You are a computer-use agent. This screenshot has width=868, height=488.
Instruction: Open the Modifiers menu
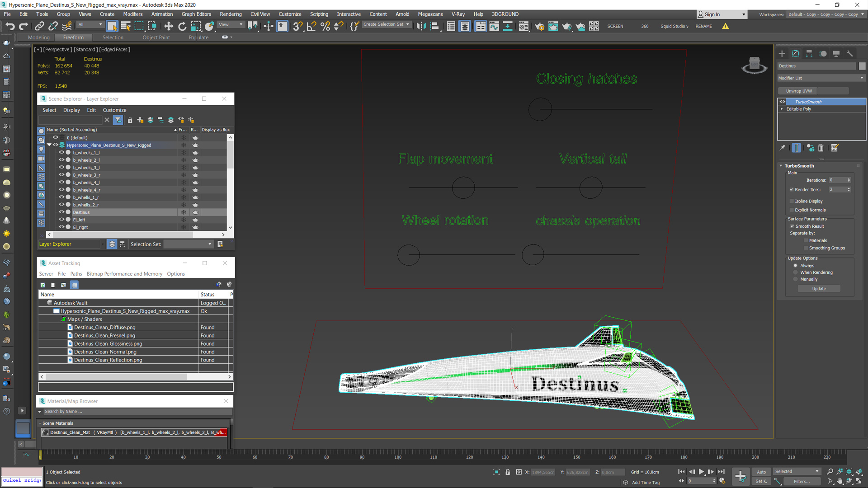tap(133, 14)
